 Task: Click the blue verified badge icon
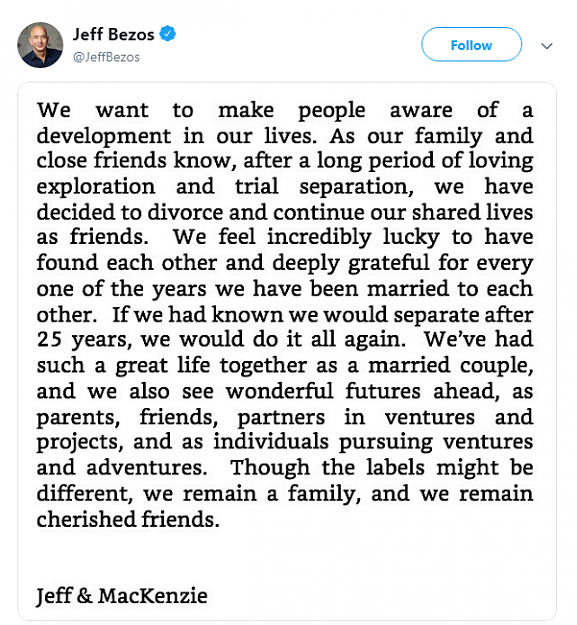pos(167,34)
